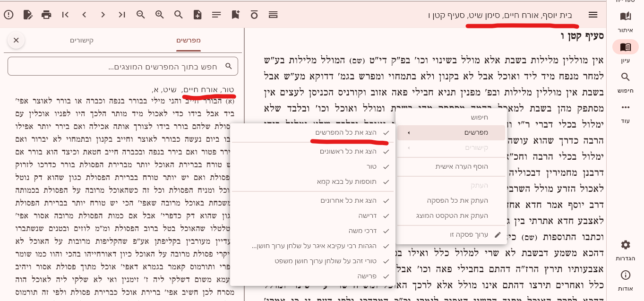Click the commentary search input field
Viewport: 644px width, 301px height.
click(x=123, y=67)
